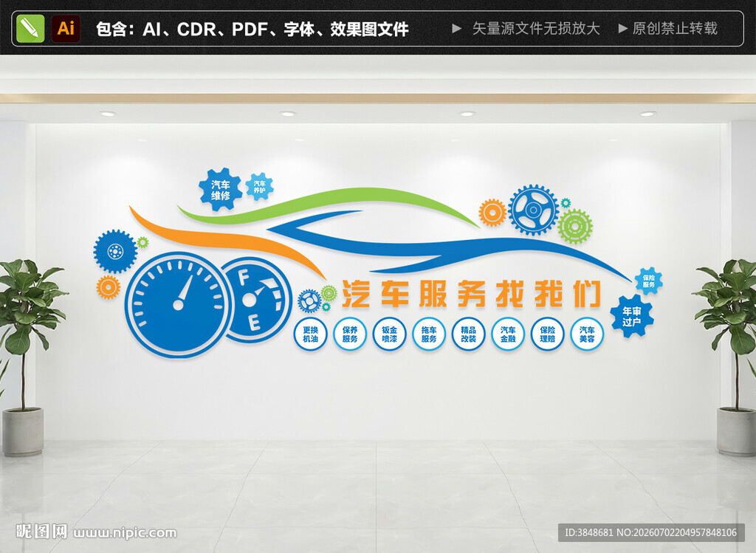Click the small blue gear before 汽车服务找我们
The width and height of the screenshot is (756, 553).
(309, 301)
